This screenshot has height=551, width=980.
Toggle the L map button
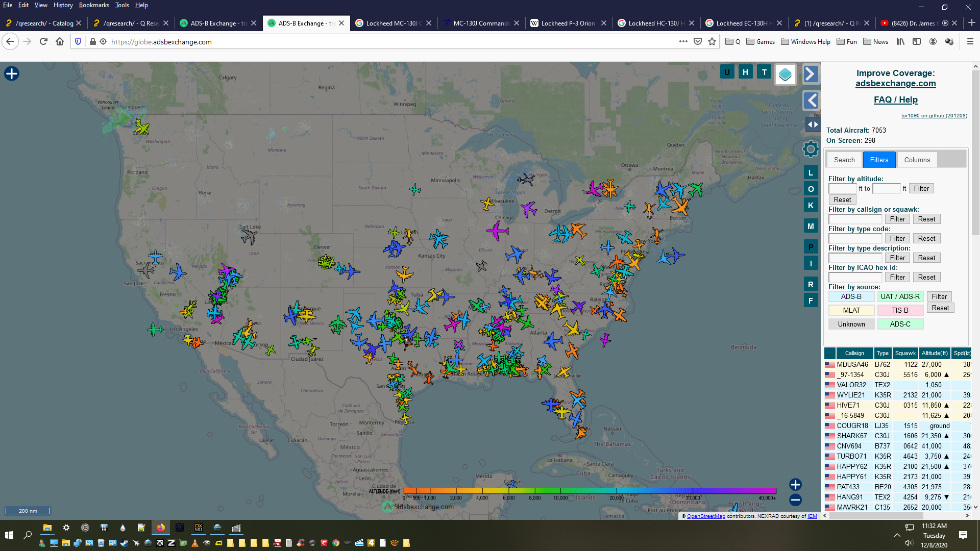click(811, 172)
